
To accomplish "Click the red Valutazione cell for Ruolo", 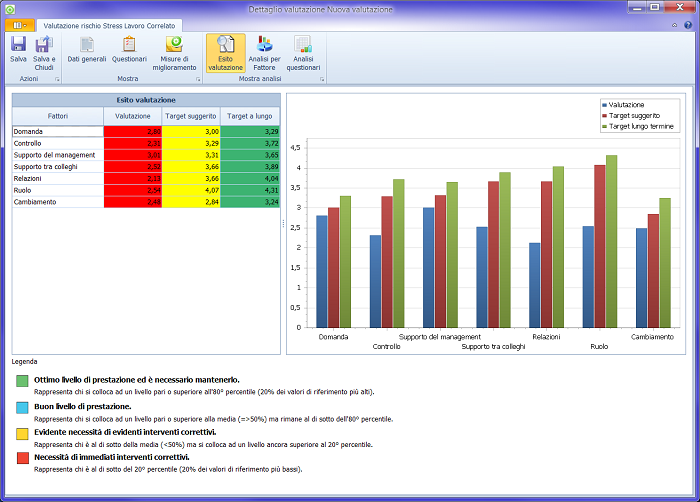I will pyautogui.click(x=133, y=189).
